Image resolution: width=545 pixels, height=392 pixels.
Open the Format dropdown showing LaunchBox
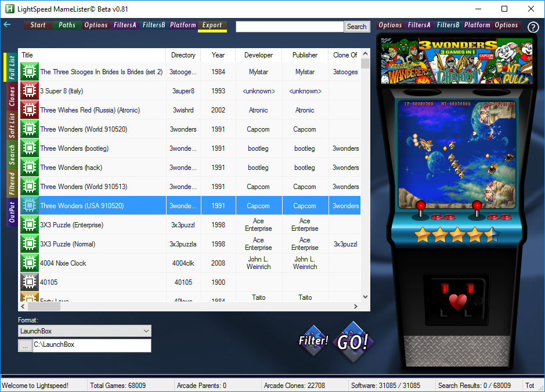[x=85, y=331]
